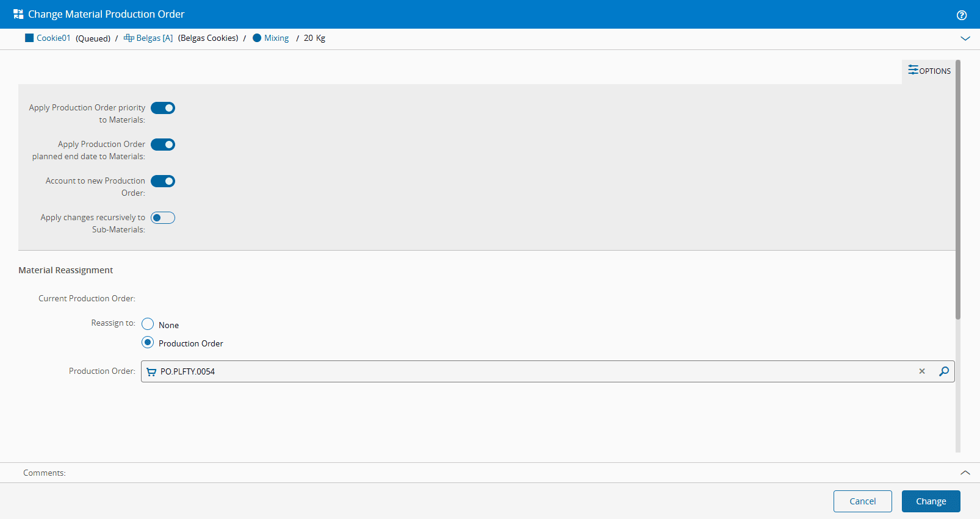Click the Mixing step circle icon

(x=257, y=38)
